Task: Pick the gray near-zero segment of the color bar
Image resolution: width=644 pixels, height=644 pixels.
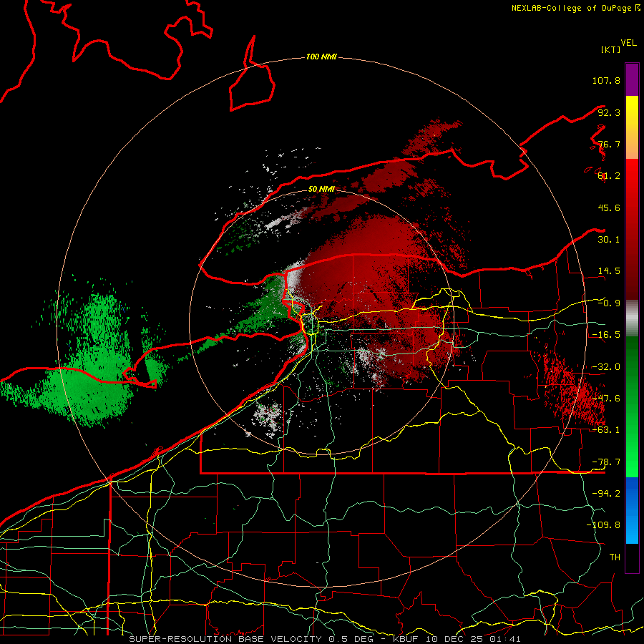Action: tap(632, 318)
